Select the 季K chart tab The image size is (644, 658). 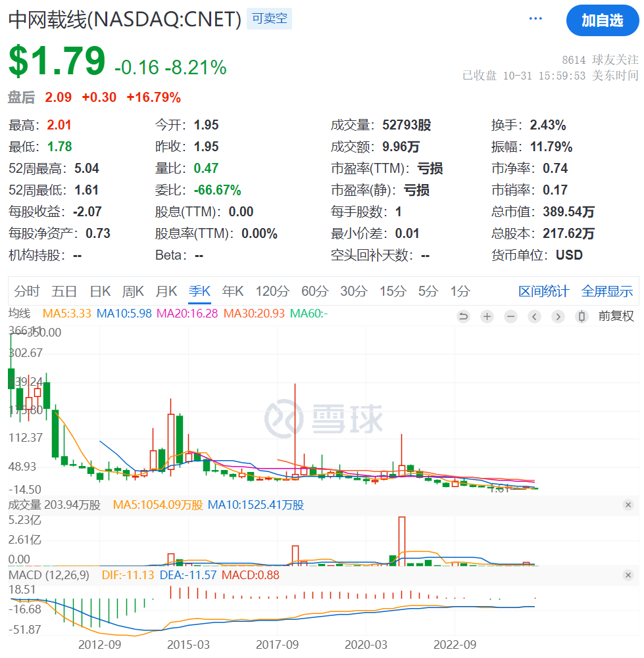point(199,291)
